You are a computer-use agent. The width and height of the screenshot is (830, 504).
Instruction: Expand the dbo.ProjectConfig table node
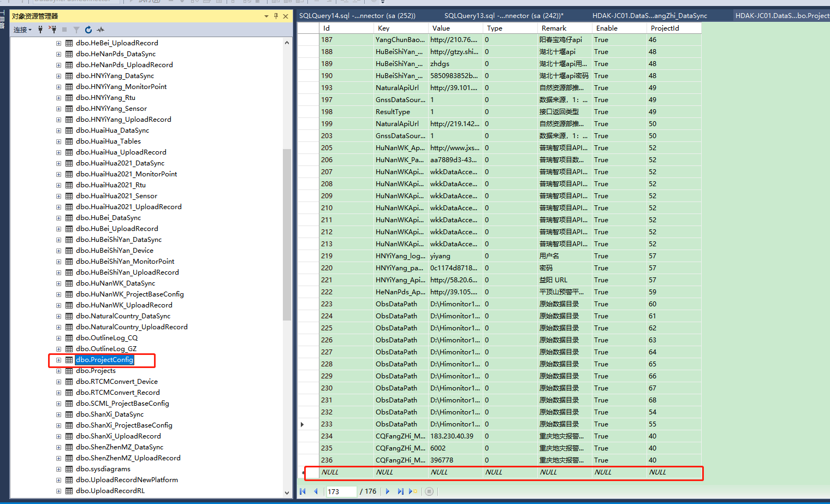(x=58, y=360)
